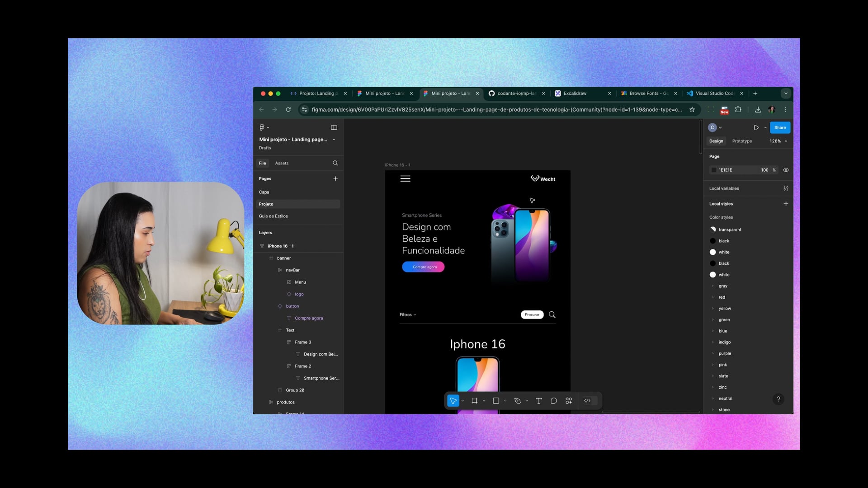Open the Actions tool in toolbar
This screenshot has height=488, width=868.
pos(569,401)
